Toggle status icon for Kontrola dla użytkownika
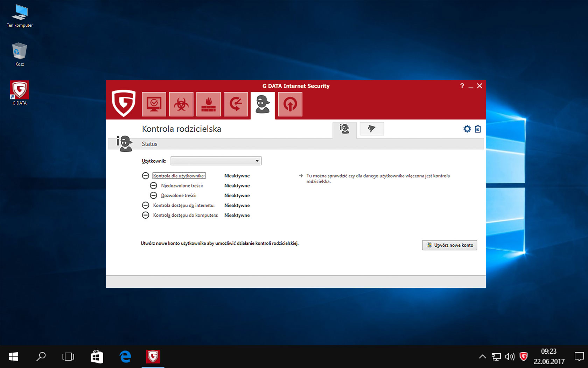 click(x=146, y=176)
